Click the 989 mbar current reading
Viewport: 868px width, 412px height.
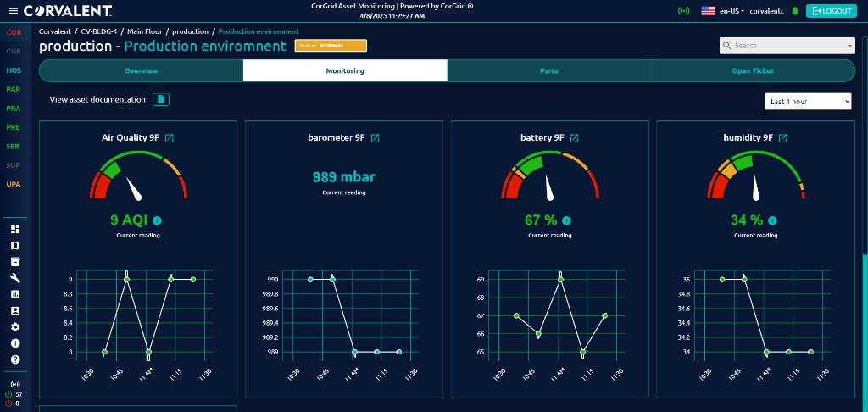(x=344, y=177)
